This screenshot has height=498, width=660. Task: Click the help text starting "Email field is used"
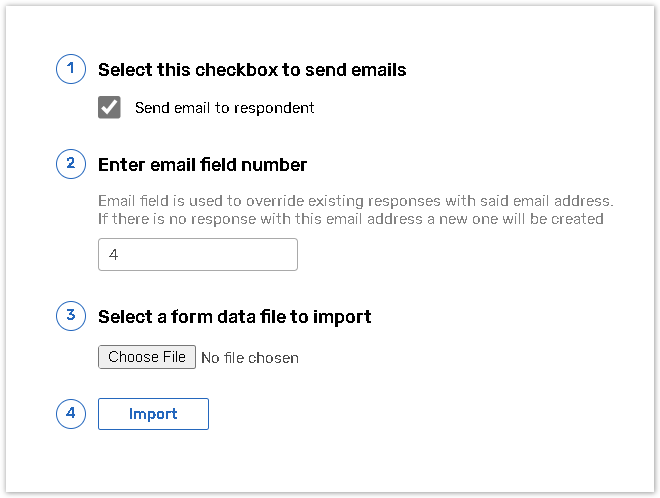(355, 201)
